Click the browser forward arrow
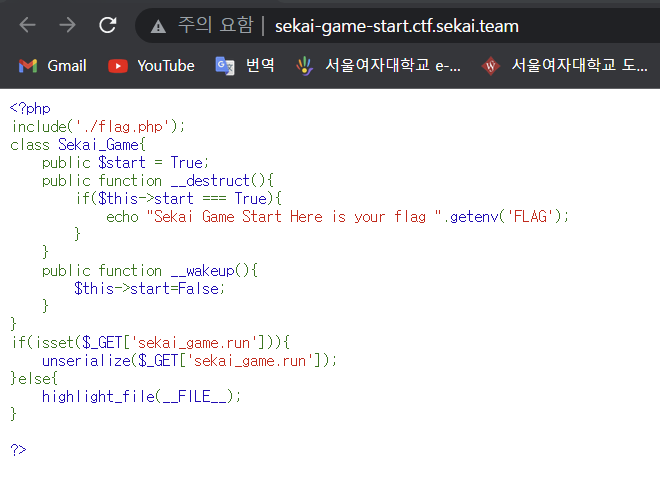The image size is (660, 482). point(67,25)
